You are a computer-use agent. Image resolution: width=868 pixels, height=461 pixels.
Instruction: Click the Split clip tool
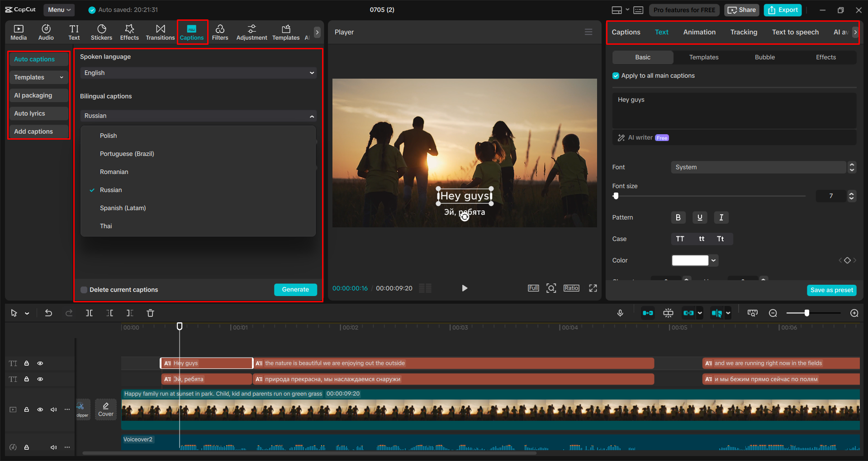tap(90, 313)
